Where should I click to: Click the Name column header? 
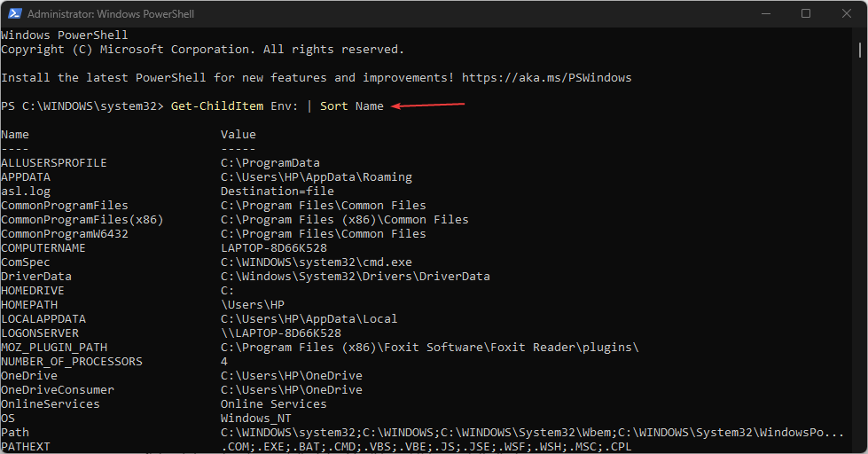click(15, 135)
